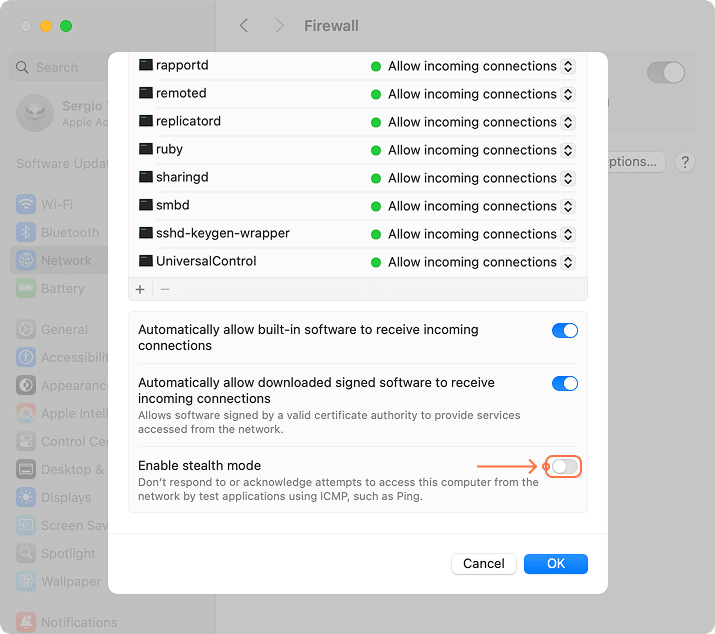The width and height of the screenshot is (715, 634).
Task: Click the Cancel button
Action: click(x=484, y=564)
